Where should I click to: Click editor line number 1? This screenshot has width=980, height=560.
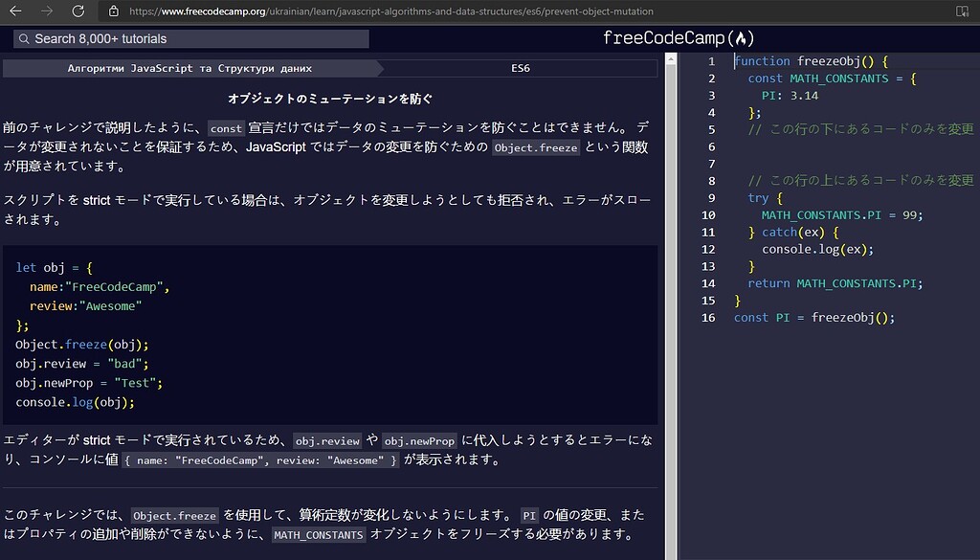coord(711,61)
